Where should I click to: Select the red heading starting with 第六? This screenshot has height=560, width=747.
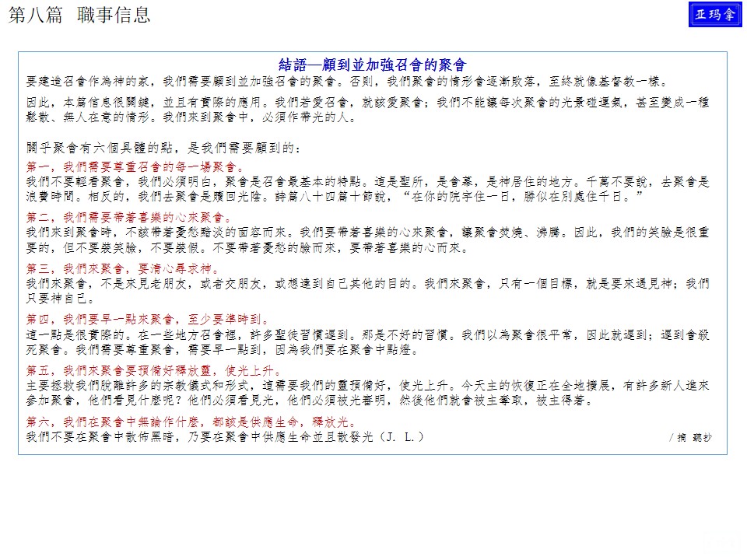click(191, 422)
